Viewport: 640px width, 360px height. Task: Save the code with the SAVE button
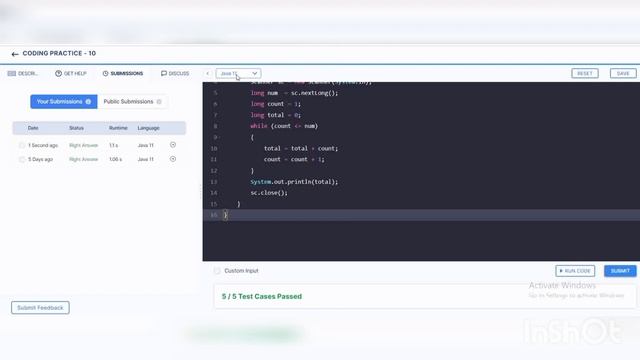coord(623,73)
